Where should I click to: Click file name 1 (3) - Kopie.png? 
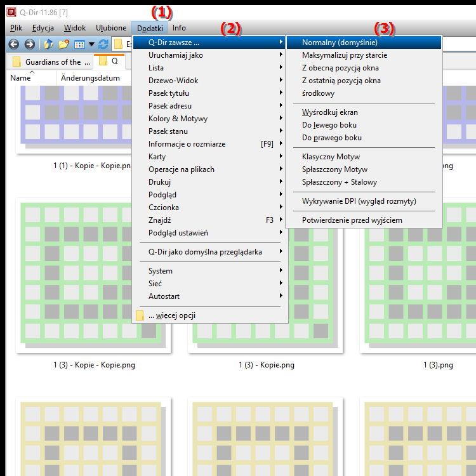point(267,365)
